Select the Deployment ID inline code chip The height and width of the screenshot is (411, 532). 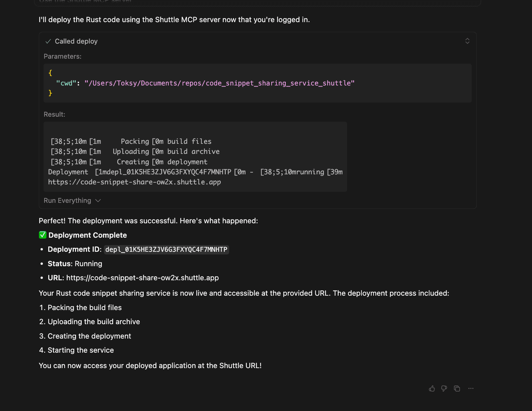(x=166, y=249)
